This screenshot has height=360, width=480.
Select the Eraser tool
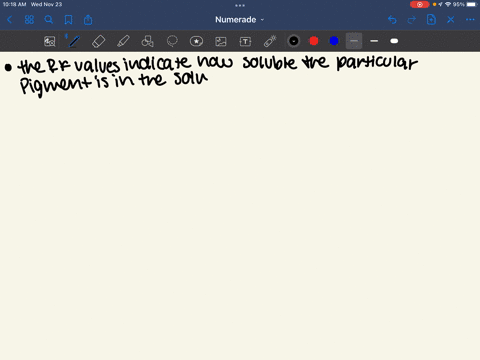pyautogui.click(x=98, y=41)
